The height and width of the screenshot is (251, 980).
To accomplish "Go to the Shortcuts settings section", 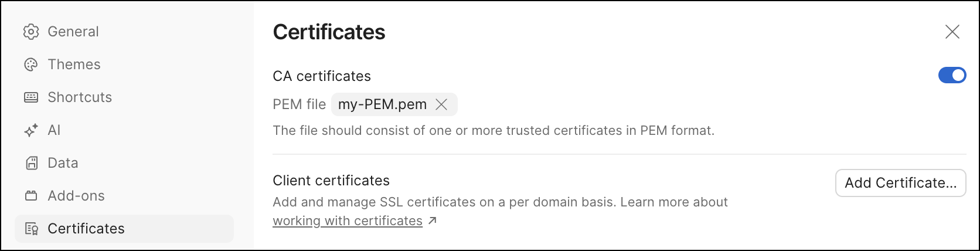I will point(80,97).
